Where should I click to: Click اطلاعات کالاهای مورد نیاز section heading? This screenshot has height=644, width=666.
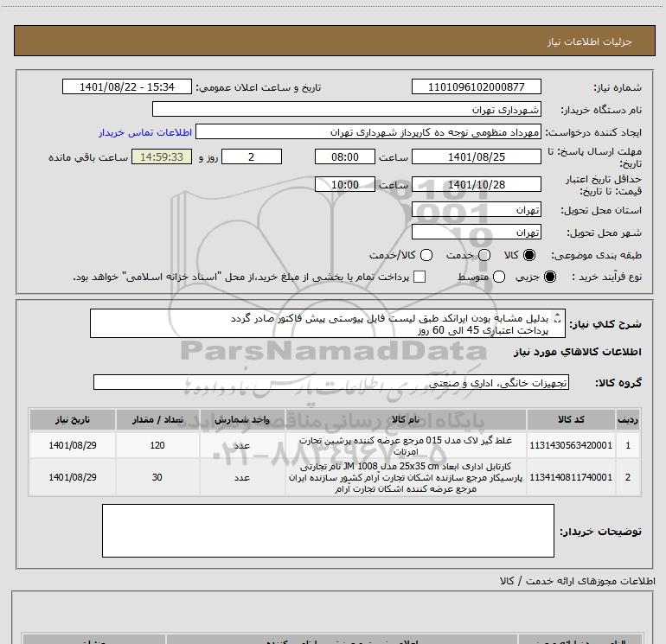click(x=577, y=352)
